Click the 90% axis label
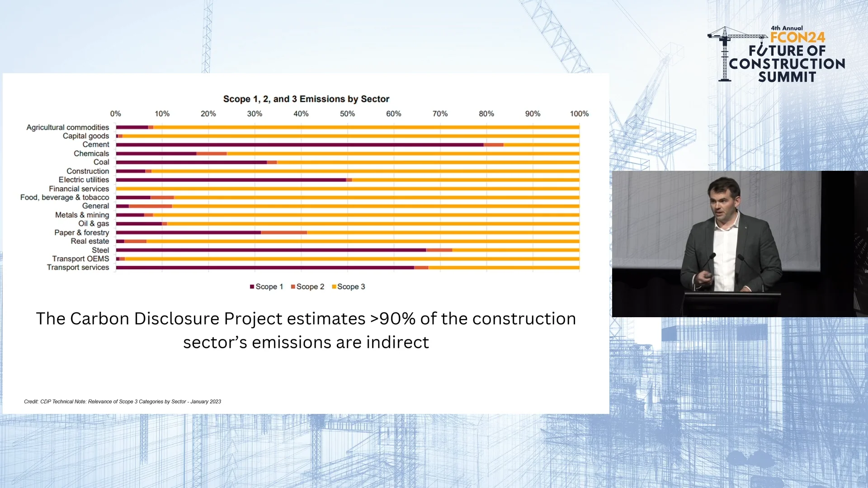The image size is (868, 488). tap(533, 114)
